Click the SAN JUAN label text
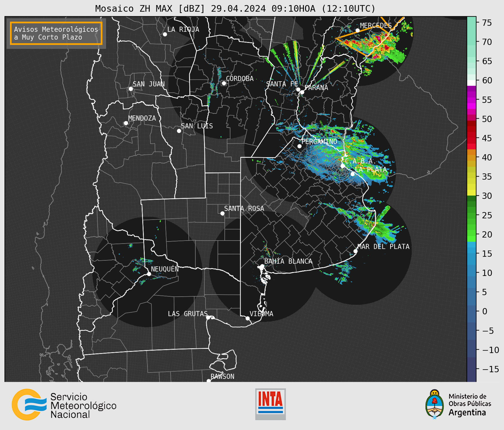Image resolution: width=504 pixels, height=430 pixels. point(149,84)
